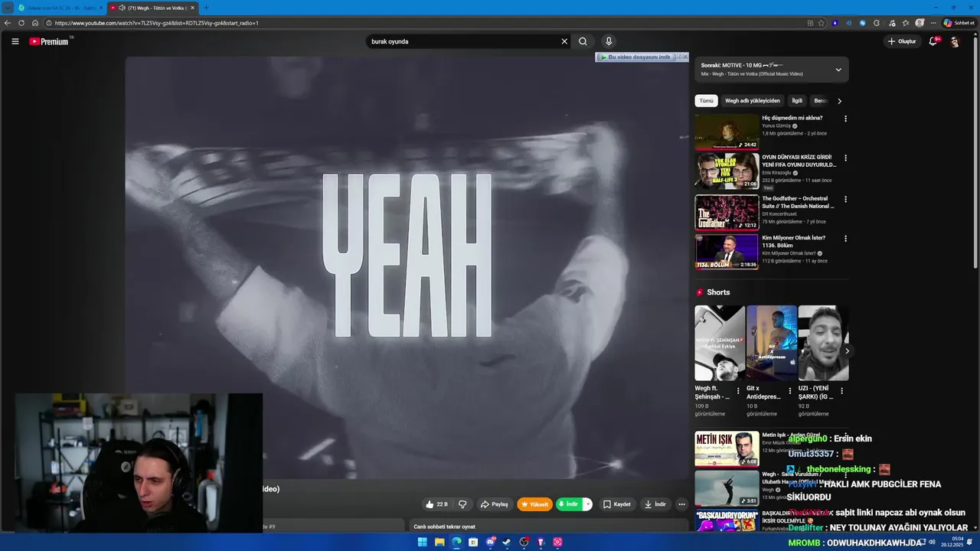Image resolution: width=980 pixels, height=551 pixels.
Task: Click the Kaydet save button
Action: click(616, 504)
